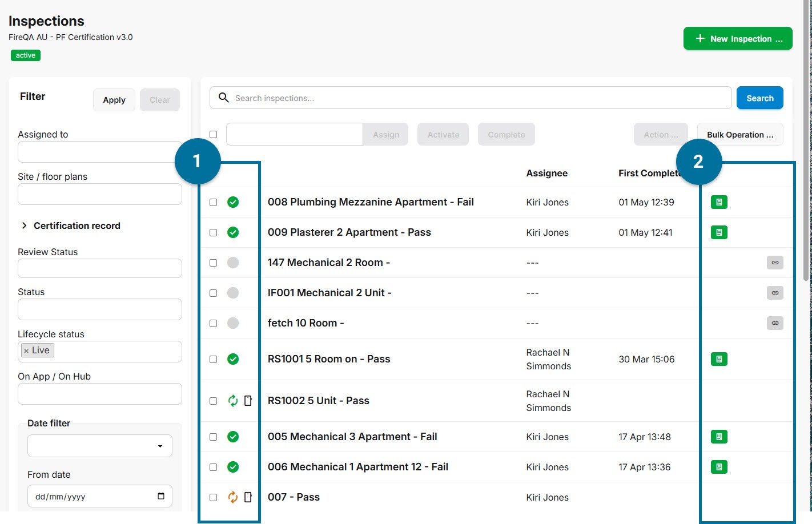This screenshot has width=812, height=524.
Task: Click the green status check for 009 Plasterer 2
Action: [233, 232]
